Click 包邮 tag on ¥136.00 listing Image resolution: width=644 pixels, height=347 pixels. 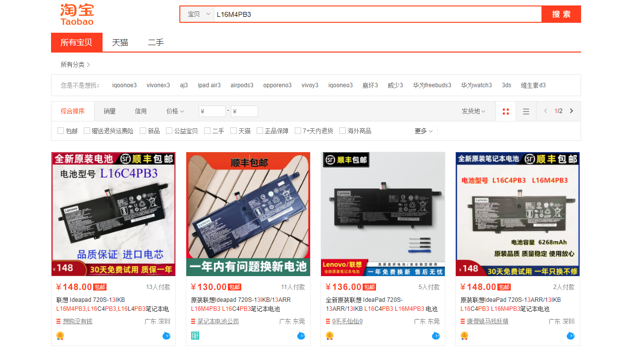pos(370,287)
